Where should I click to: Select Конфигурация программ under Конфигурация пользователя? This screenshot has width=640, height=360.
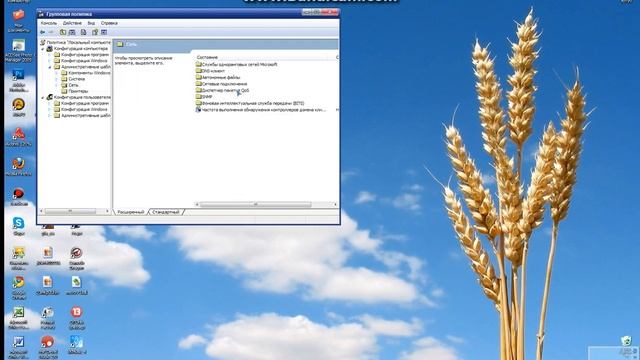tap(82, 104)
